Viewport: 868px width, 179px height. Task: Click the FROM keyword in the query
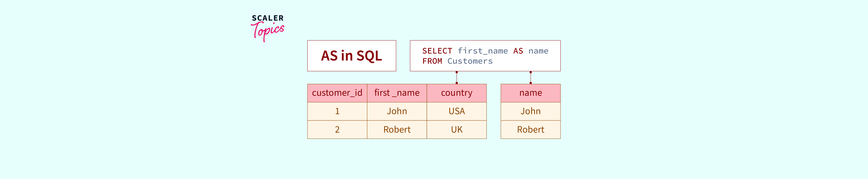click(432, 61)
